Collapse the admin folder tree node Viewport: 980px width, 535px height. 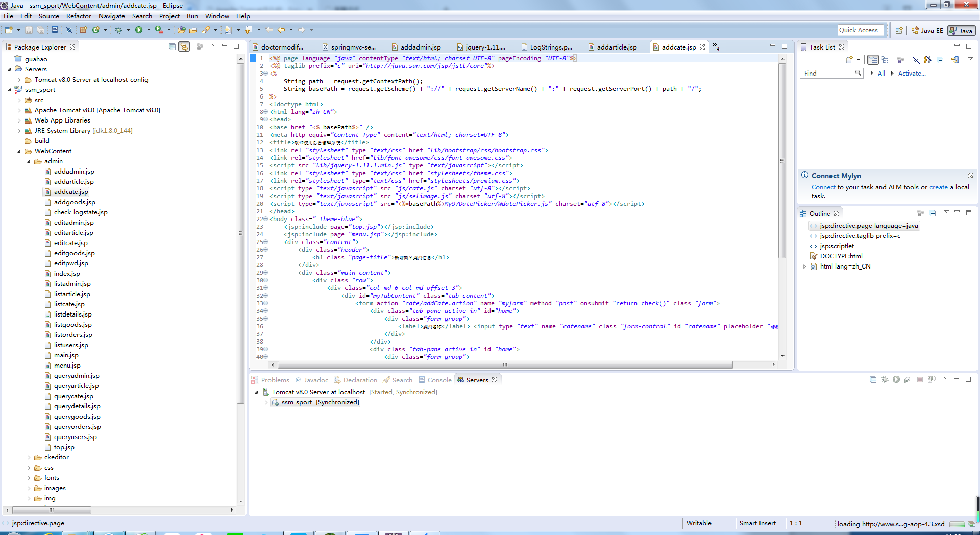coord(29,161)
